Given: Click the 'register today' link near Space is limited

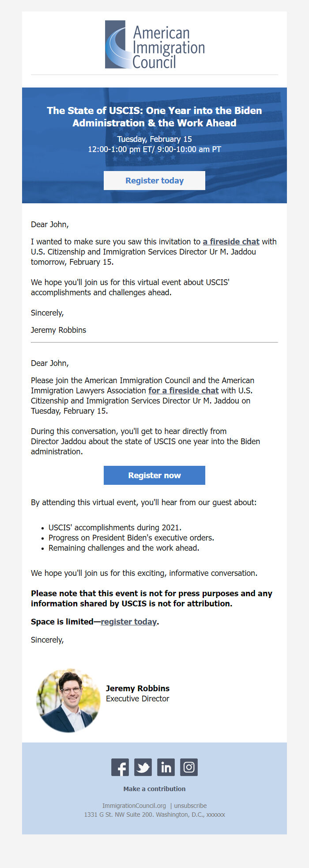Looking at the screenshot, I should click(128, 621).
